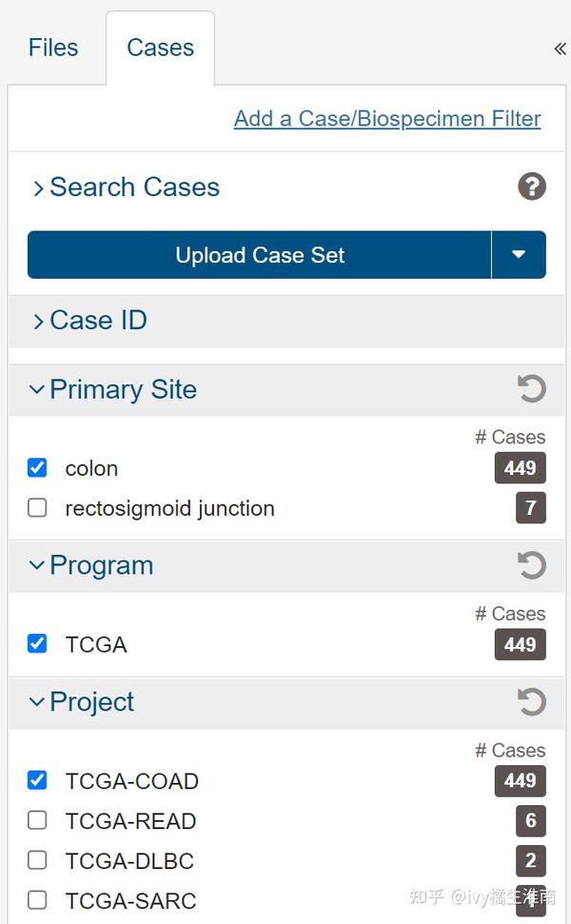Check the rectosigmoid junction checkbox

[x=37, y=508]
